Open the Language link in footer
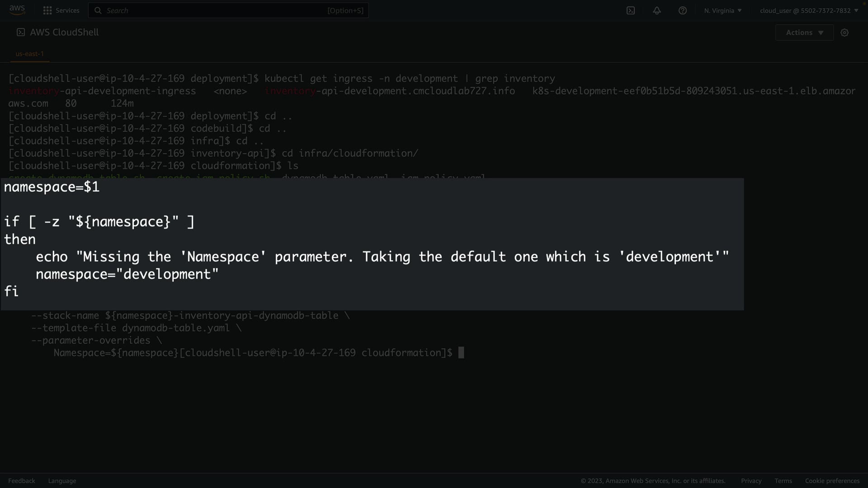 (62, 481)
